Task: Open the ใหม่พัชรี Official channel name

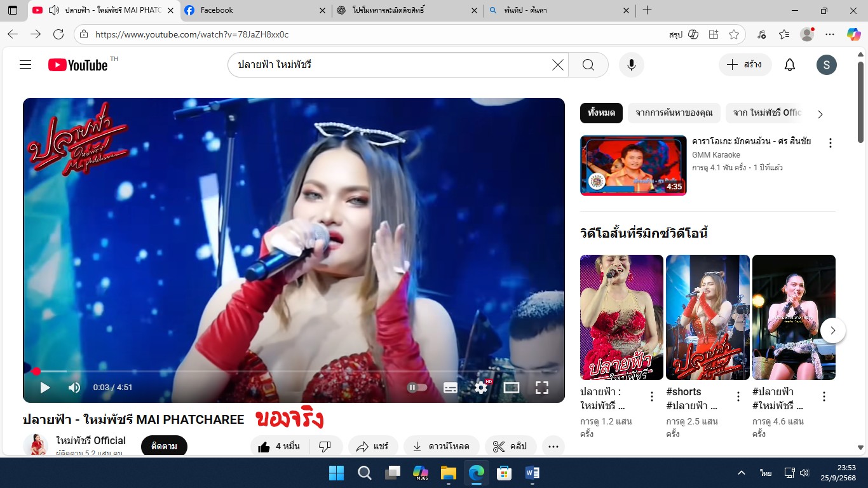Action: [x=91, y=440]
